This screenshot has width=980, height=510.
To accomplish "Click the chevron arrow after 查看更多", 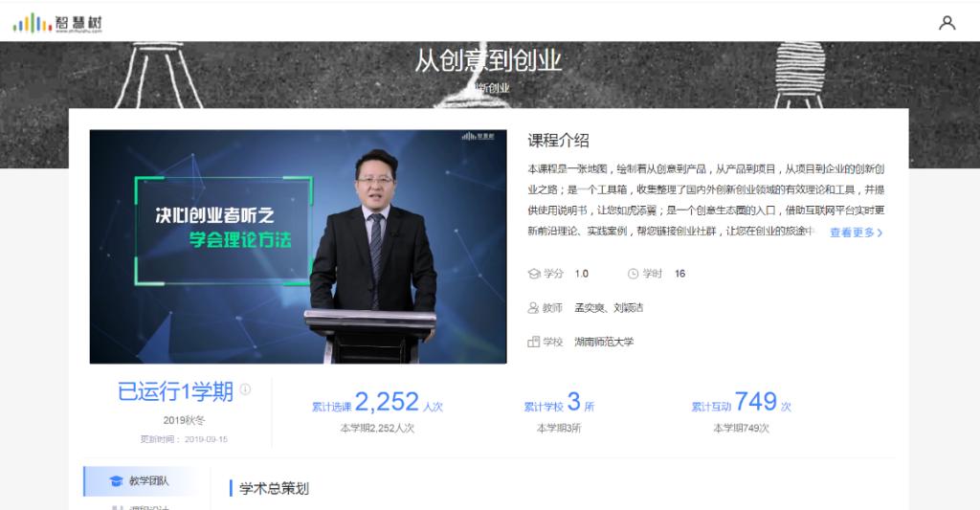I will pos(880,233).
